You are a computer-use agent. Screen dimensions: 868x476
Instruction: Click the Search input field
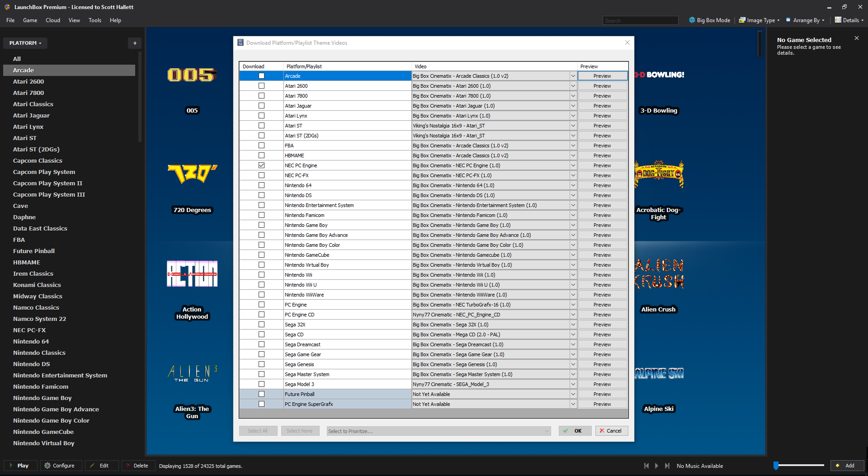pyautogui.click(x=640, y=20)
